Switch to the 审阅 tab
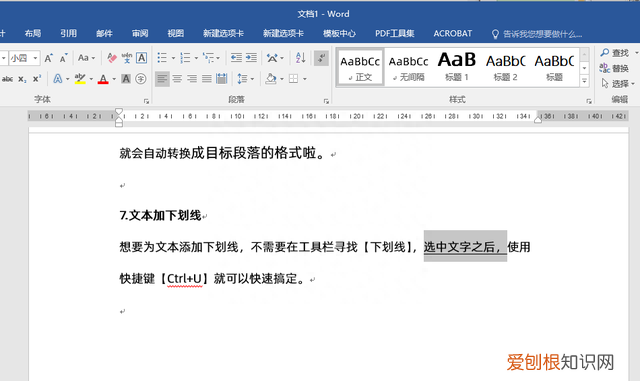The height and width of the screenshot is (381, 640). [x=140, y=33]
